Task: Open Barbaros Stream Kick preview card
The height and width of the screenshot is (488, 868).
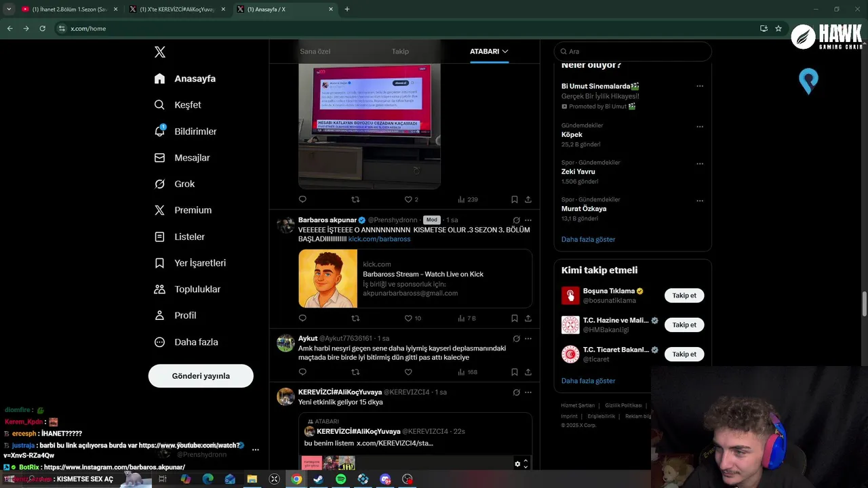Action: pos(415,279)
